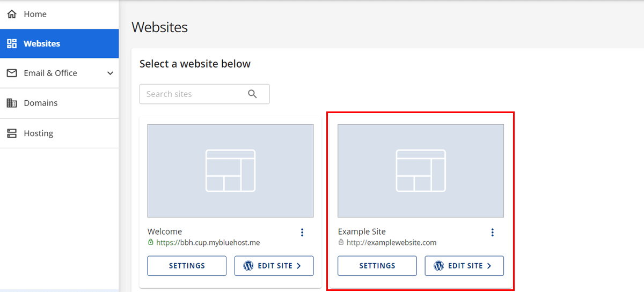The image size is (644, 292).
Task: Click the search magnifier icon
Action: pyautogui.click(x=253, y=94)
